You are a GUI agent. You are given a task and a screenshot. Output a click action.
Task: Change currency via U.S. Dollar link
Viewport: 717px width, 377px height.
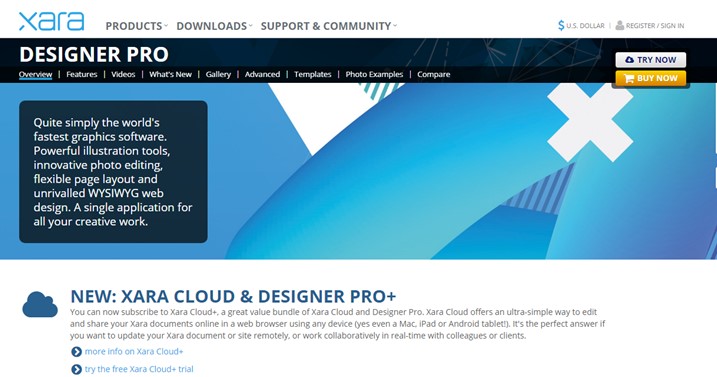coord(585,26)
